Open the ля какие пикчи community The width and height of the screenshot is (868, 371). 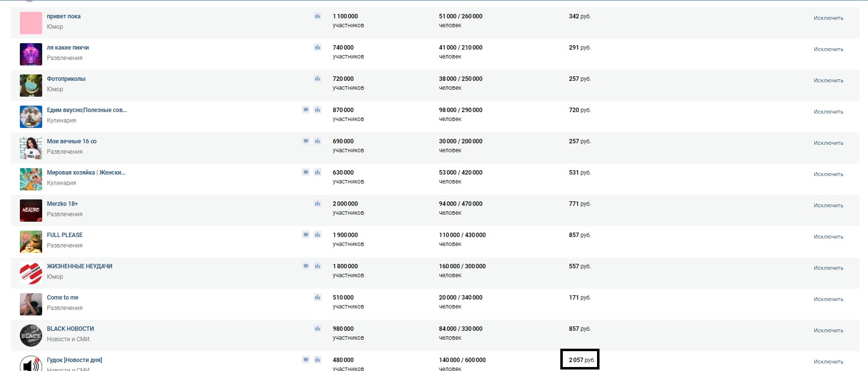(68, 48)
